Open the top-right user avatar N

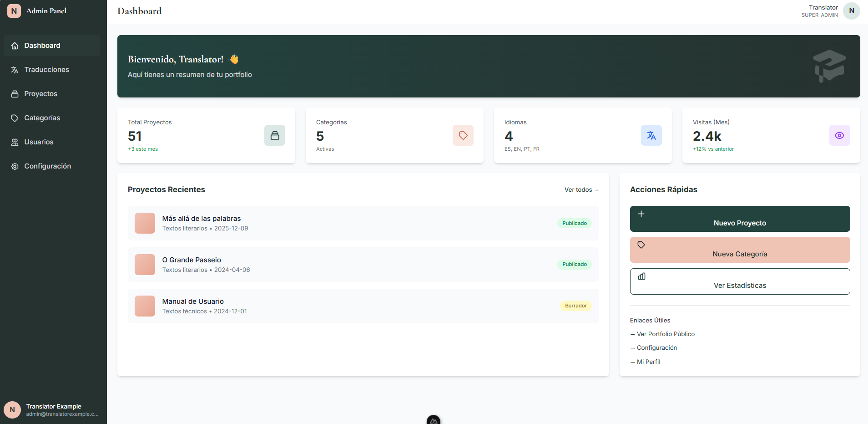(852, 10)
